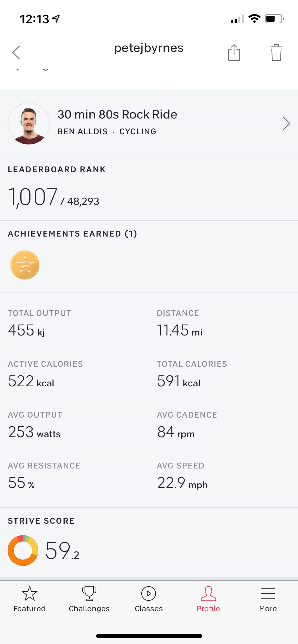Screen dimensions: 298x644
Task: Expand ride details with right chevron
Action: [x=286, y=124]
